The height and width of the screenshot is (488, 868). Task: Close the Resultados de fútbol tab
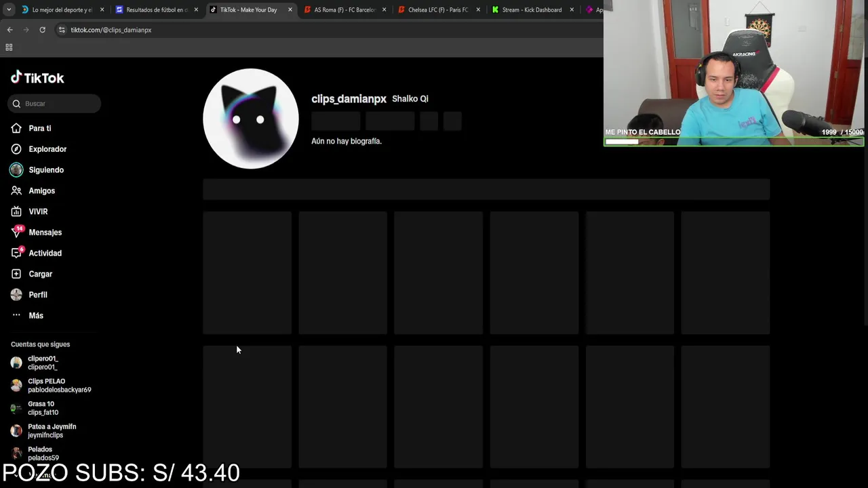(x=196, y=10)
